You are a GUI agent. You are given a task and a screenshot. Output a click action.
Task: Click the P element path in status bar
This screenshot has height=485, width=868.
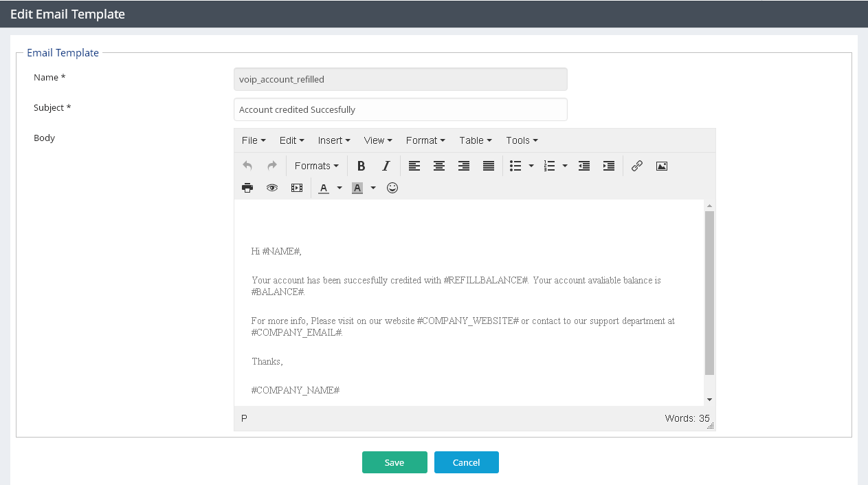pos(245,418)
